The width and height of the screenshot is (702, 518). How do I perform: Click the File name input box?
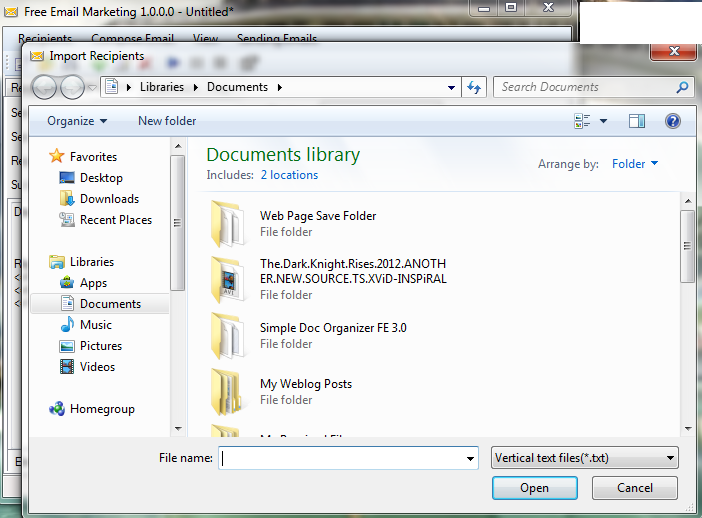coord(341,458)
